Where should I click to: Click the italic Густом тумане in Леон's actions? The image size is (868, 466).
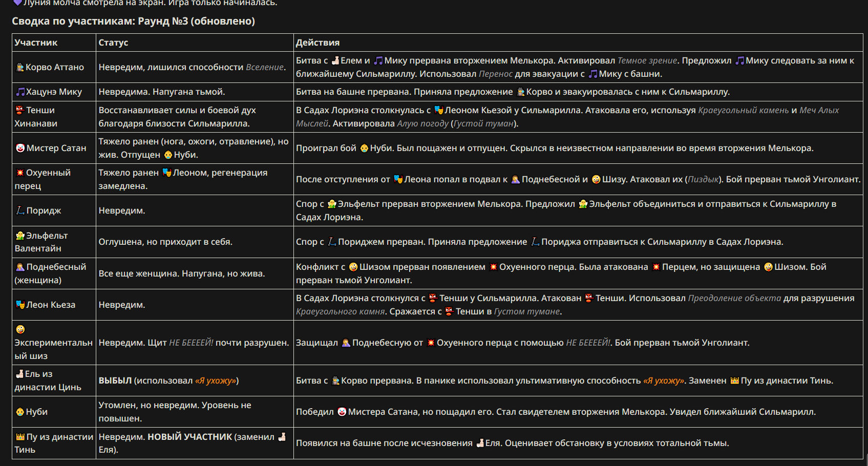[x=526, y=311]
